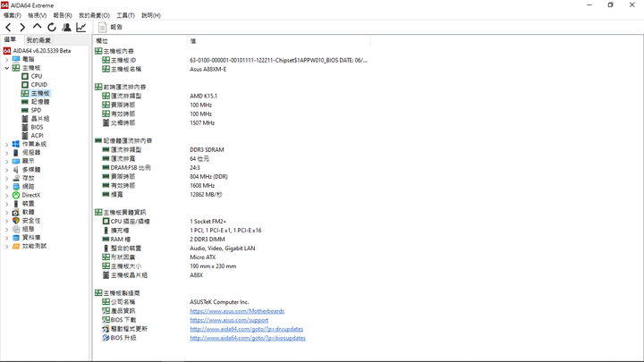Open the asus.com/Motherboards link
Image resolution: width=644 pixels, height=362 pixels.
237,311
